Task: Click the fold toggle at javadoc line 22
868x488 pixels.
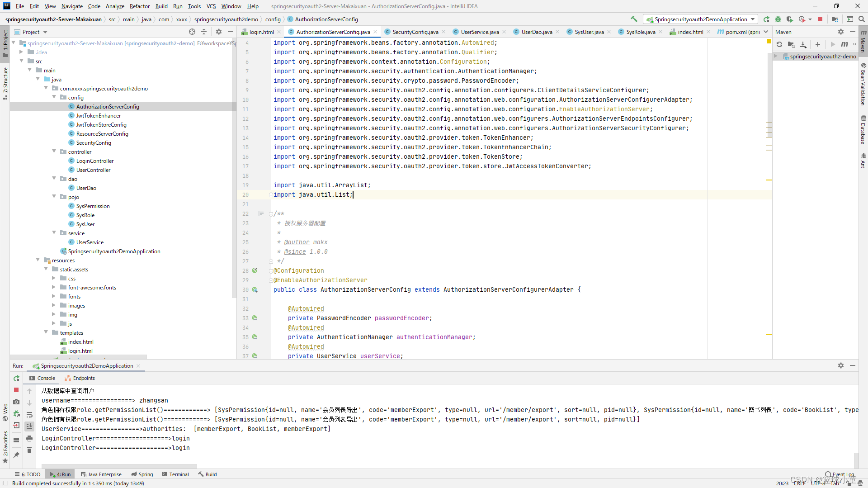Action: click(271, 213)
